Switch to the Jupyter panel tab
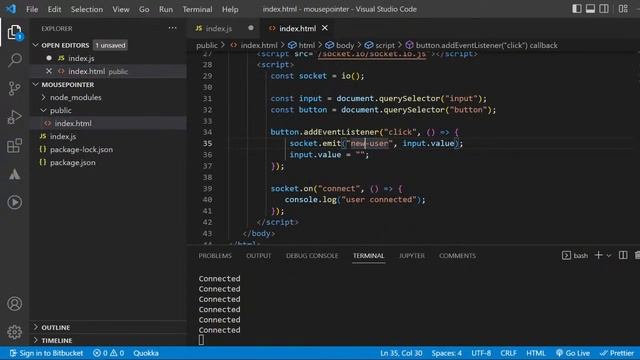640x360 pixels. 411,256
